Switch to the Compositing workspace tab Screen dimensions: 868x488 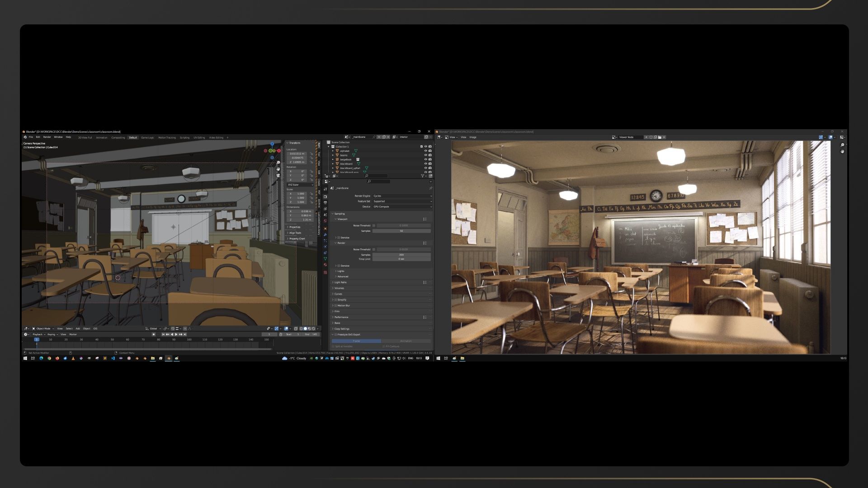pyautogui.click(x=118, y=137)
